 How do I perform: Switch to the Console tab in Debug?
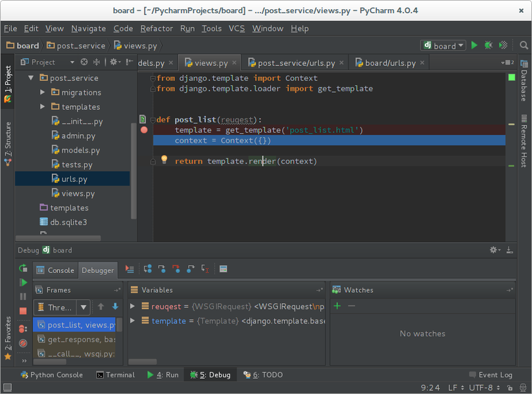[55, 270]
